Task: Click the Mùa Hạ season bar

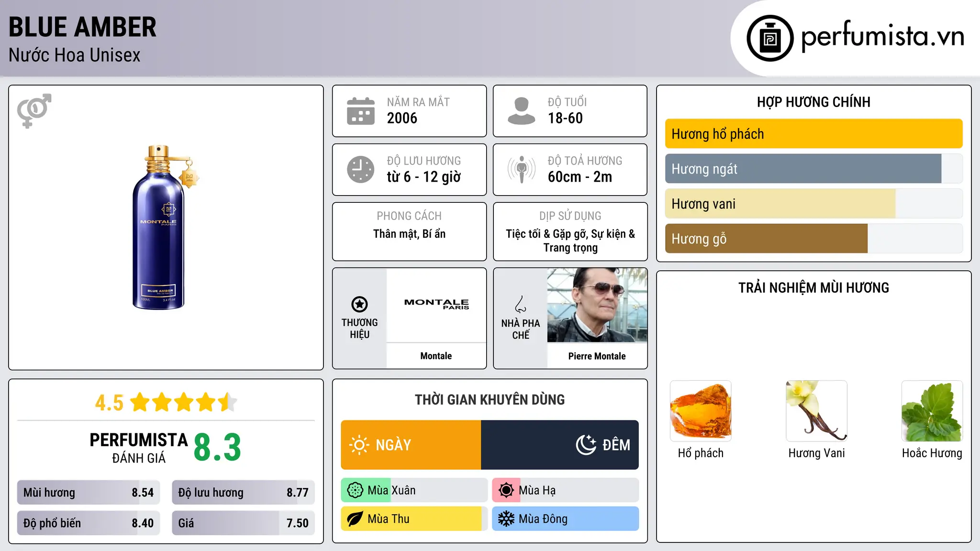Action: (x=566, y=490)
